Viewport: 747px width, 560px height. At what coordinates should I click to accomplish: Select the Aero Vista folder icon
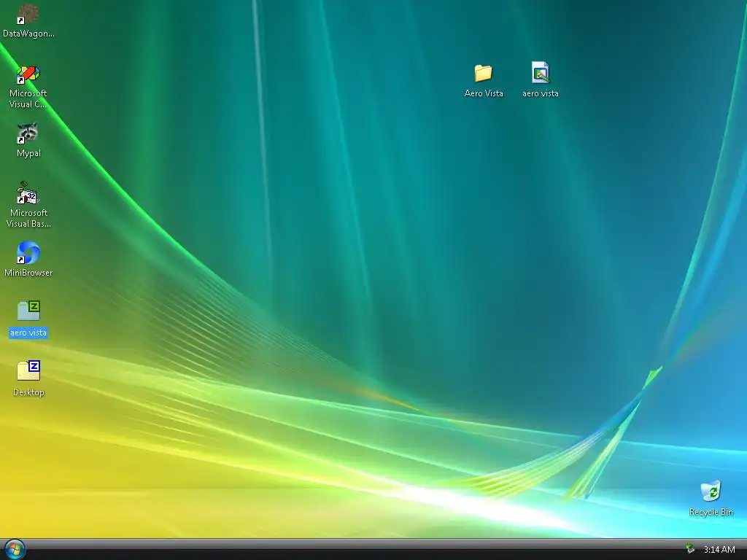(x=483, y=73)
